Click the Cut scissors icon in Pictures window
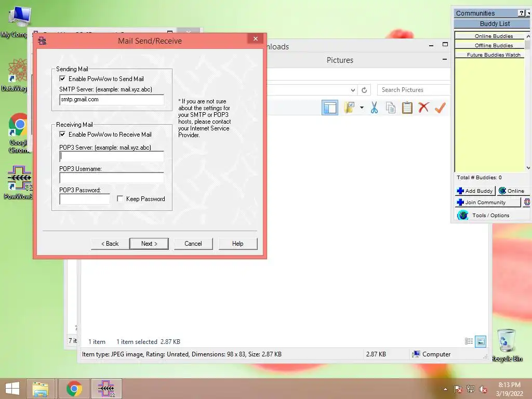Screen dimensions: 532x399 (374, 108)
